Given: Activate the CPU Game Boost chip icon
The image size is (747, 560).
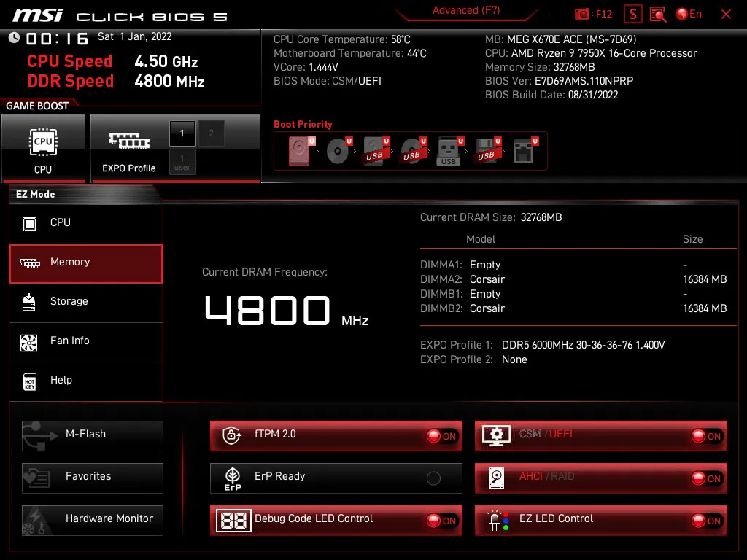Looking at the screenshot, I should [43, 142].
